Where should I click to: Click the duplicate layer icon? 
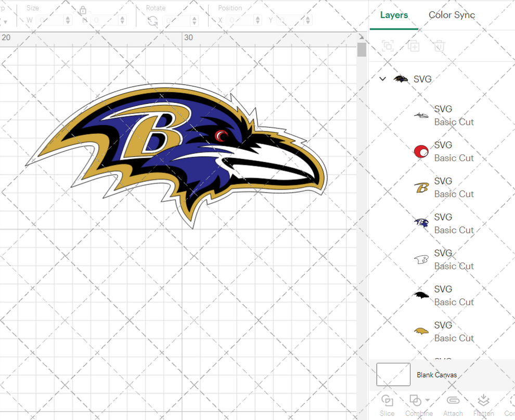coord(414,46)
